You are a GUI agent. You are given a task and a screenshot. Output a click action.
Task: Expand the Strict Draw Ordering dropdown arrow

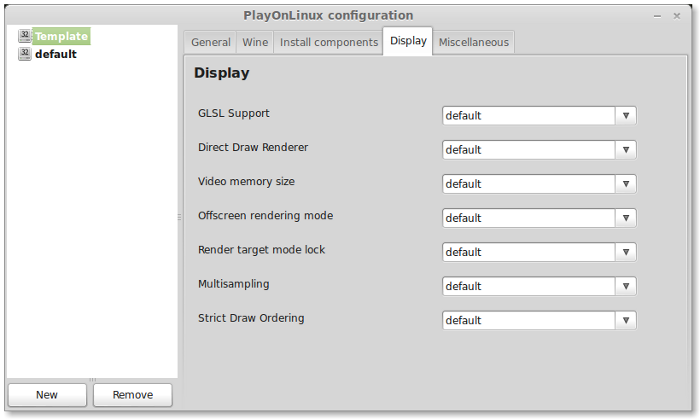tap(626, 320)
